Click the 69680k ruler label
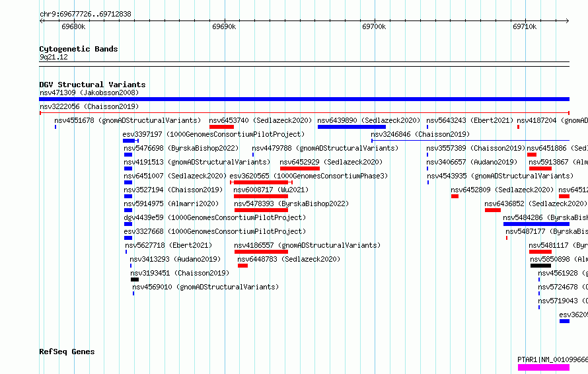This screenshot has height=374, width=588. click(x=73, y=26)
